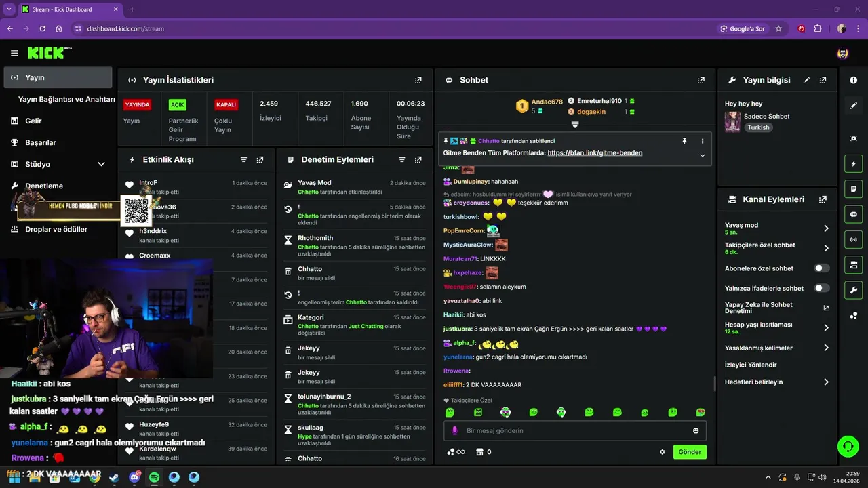Screen dimensions: 868x488
Task: Pop out the Denetim Eylemleri panel
Action: tap(418, 160)
